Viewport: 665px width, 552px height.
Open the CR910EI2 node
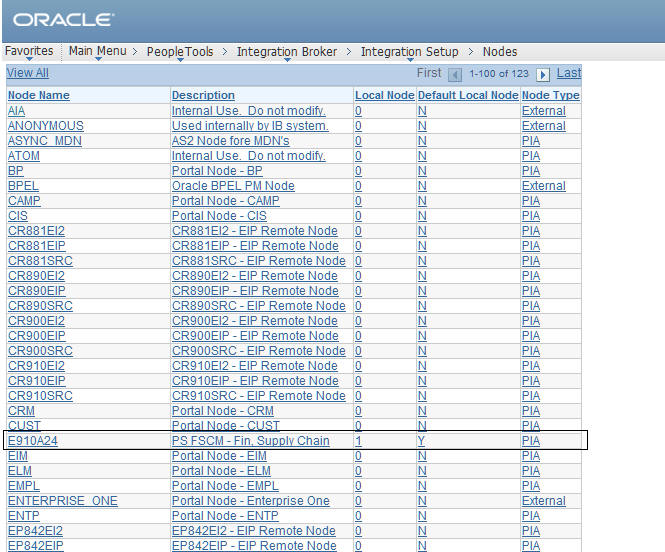click(x=36, y=366)
